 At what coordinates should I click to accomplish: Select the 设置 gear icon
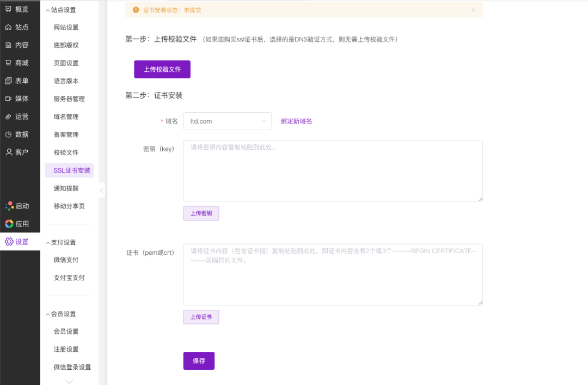[9, 242]
